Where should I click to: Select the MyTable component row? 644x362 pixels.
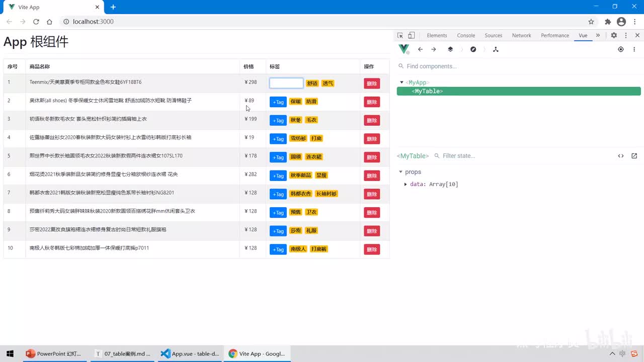(x=519, y=92)
